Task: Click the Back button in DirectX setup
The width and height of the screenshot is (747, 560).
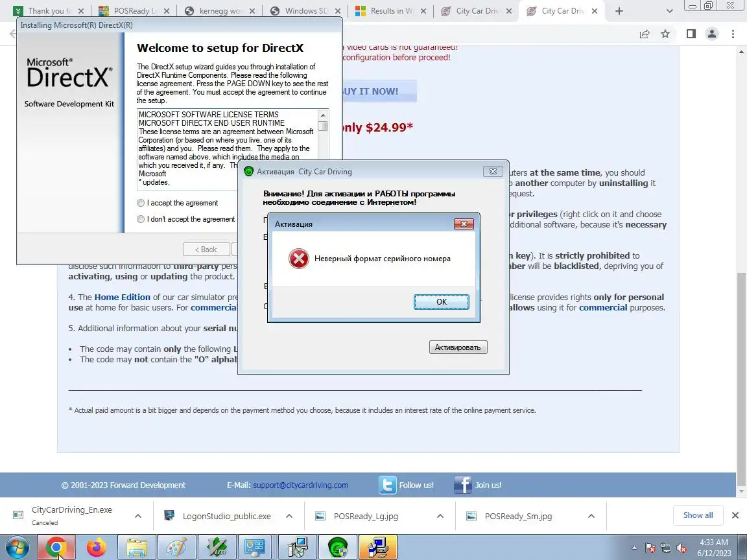Action: coord(206,249)
